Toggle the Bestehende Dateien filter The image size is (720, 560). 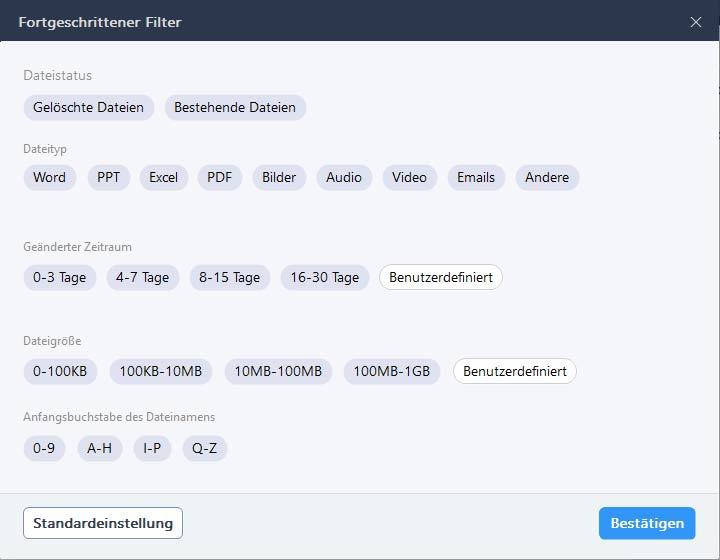(x=235, y=107)
